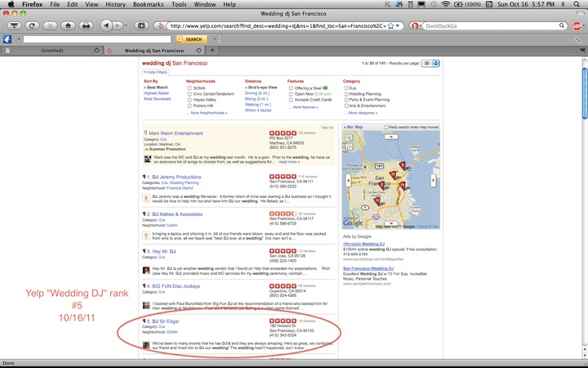This screenshot has height=368, width=588.
Task: Close the Untitled tab
Action: coord(96,51)
